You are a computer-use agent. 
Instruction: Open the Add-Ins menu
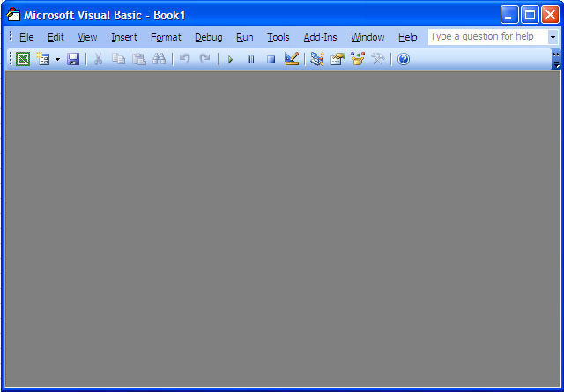(320, 37)
